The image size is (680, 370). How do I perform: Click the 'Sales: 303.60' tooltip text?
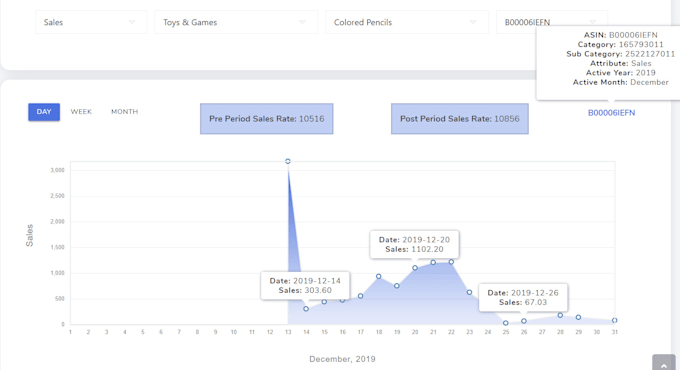[305, 291]
